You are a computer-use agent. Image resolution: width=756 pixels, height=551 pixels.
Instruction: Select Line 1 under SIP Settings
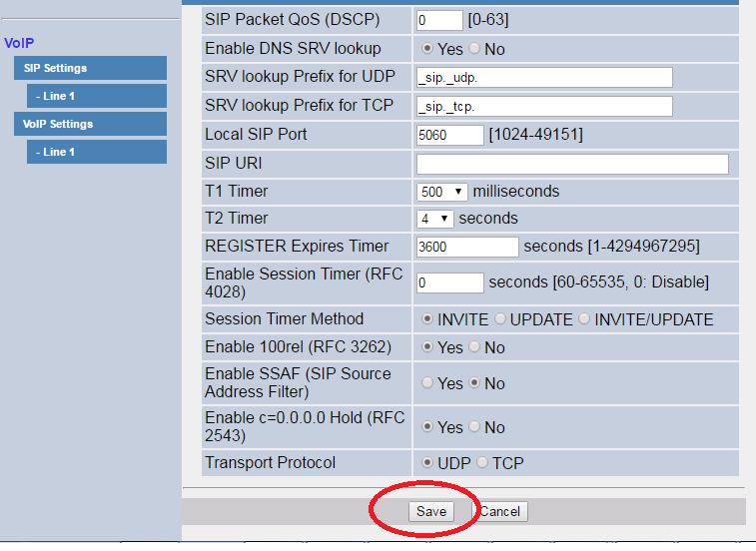[96, 96]
